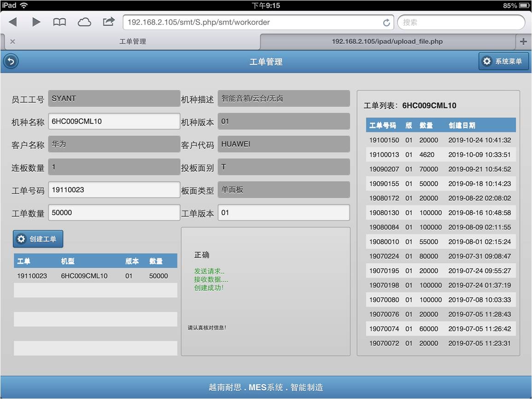Switch to the upload_file.php tab
The width and height of the screenshot is (532, 399).
pos(387,41)
